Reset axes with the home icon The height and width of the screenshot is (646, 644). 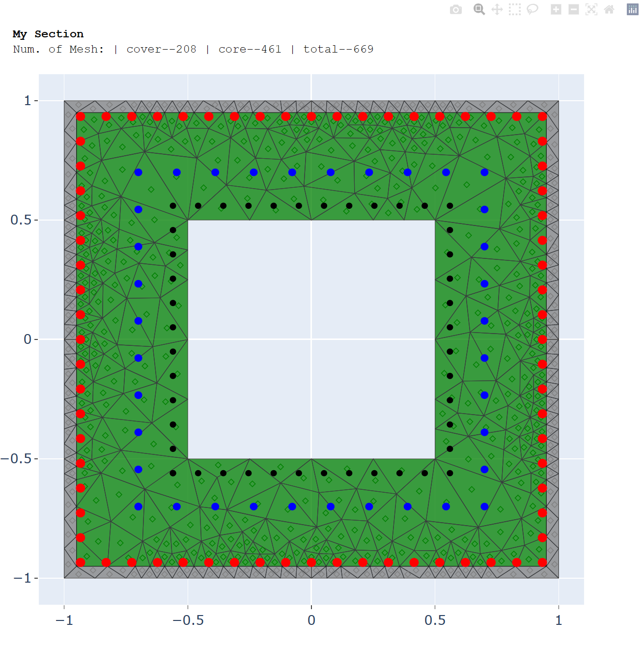click(609, 10)
